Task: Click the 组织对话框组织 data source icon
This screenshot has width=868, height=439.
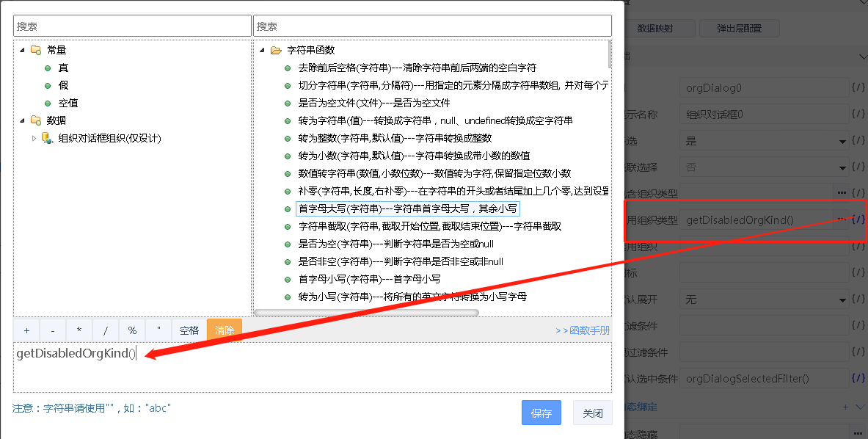Action: coord(47,138)
